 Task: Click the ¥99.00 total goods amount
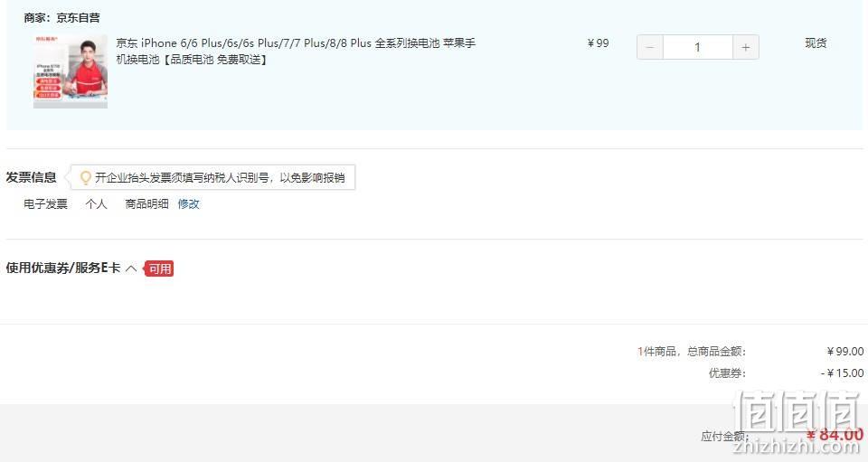845,352
